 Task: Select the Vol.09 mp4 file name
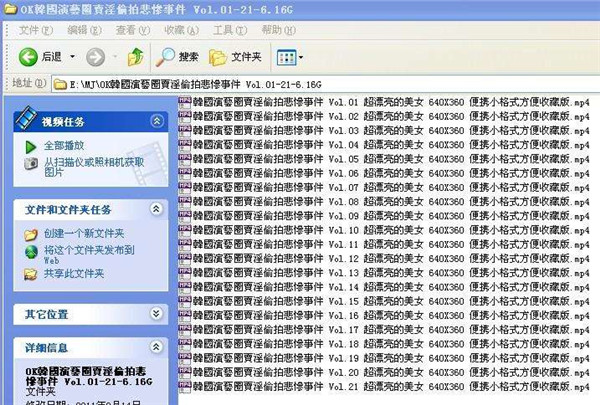[391, 216]
